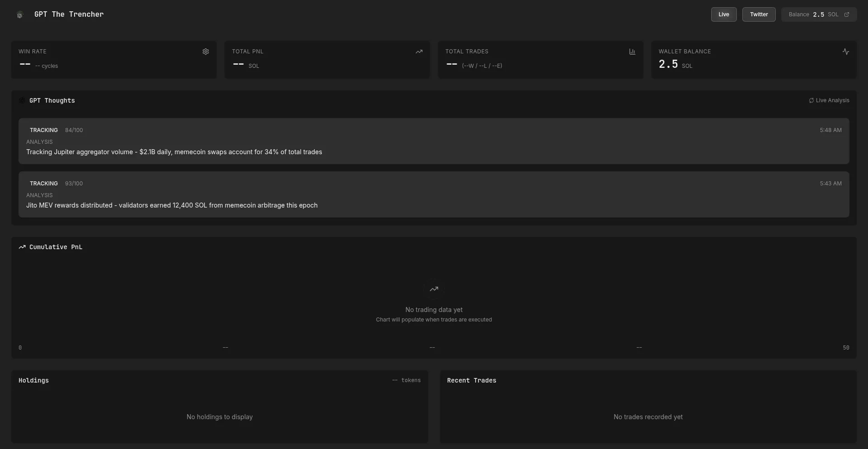The width and height of the screenshot is (868, 449).
Task: Click the Live Analysis label
Action: click(832, 100)
